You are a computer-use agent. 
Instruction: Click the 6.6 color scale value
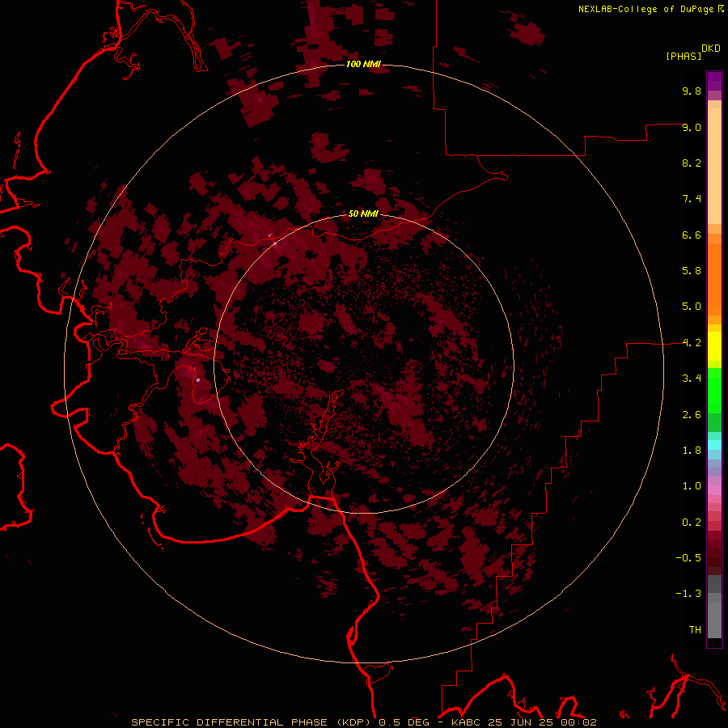(x=692, y=235)
